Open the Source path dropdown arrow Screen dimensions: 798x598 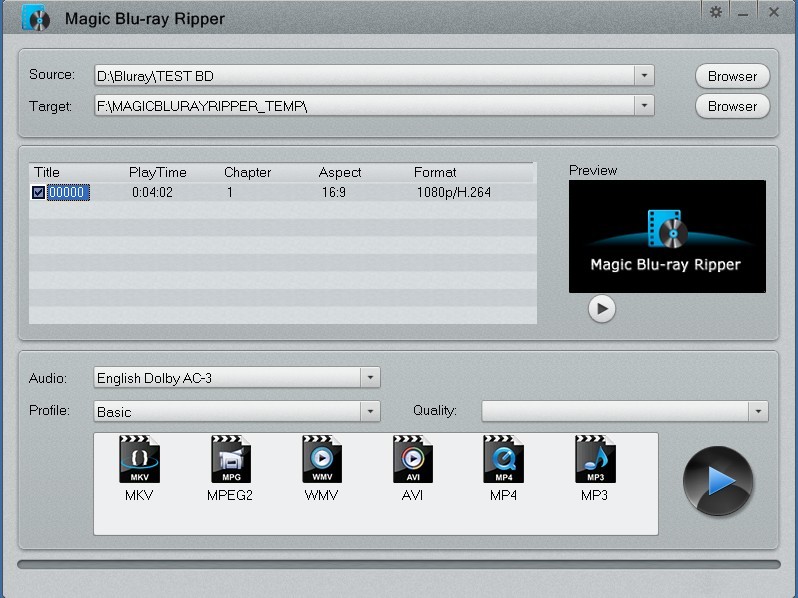[x=644, y=76]
